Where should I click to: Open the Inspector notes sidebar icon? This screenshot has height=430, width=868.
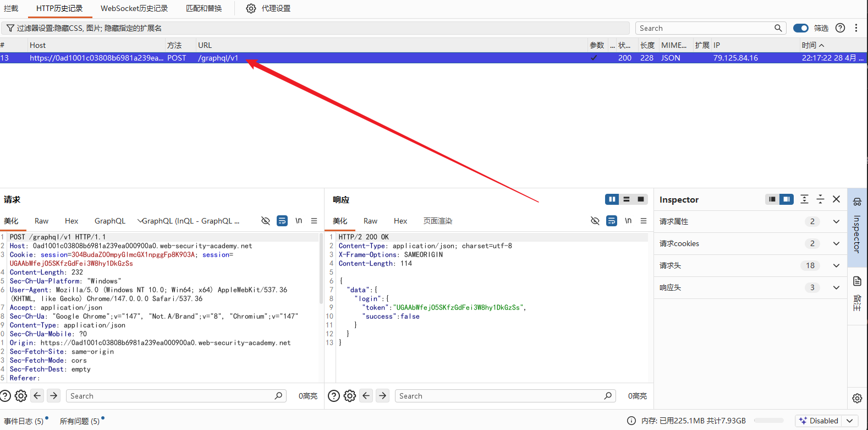pyautogui.click(x=857, y=281)
